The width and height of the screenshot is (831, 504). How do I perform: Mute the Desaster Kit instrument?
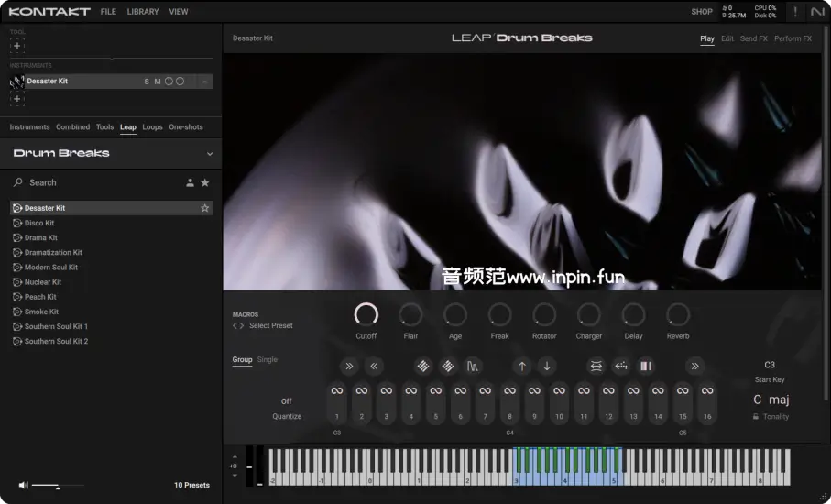point(158,82)
